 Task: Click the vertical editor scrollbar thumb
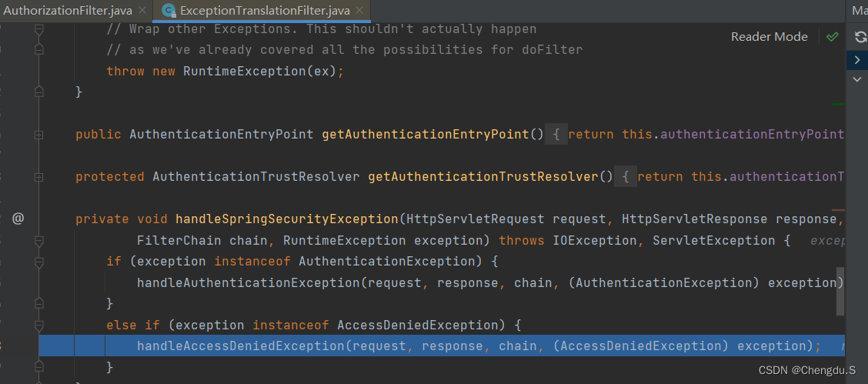(840, 291)
